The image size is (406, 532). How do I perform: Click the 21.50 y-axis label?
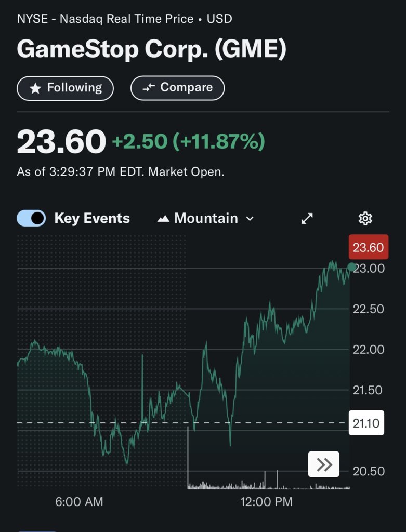[369, 390]
